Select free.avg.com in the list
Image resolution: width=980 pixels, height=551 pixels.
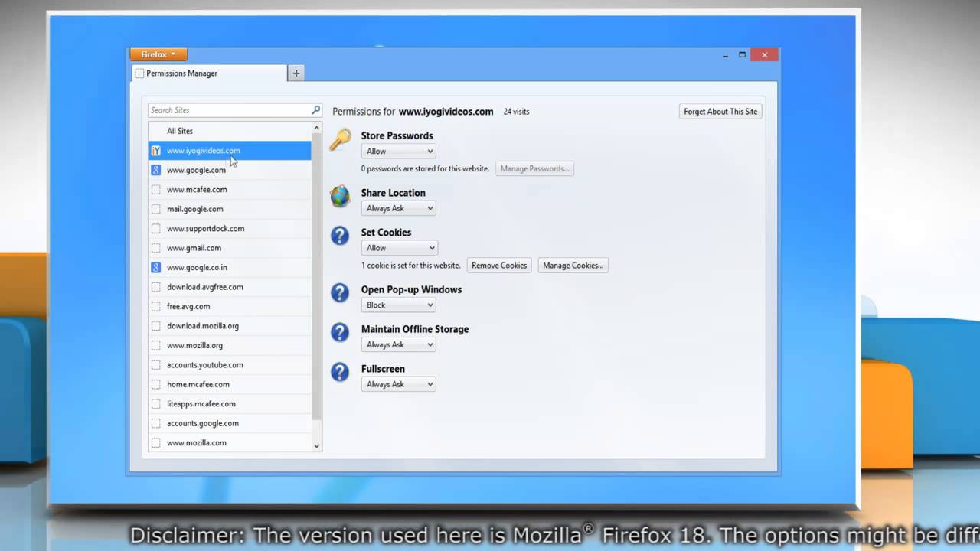(x=230, y=306)
